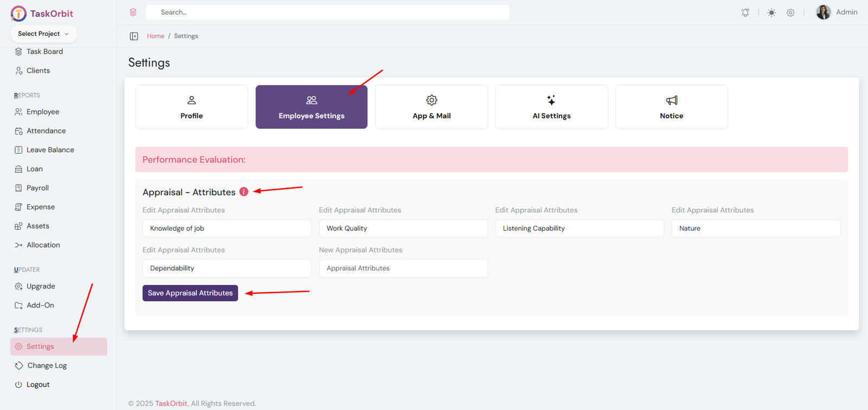
Task: Click the New Appraisal Attributes input field
Action: (403, 268)
